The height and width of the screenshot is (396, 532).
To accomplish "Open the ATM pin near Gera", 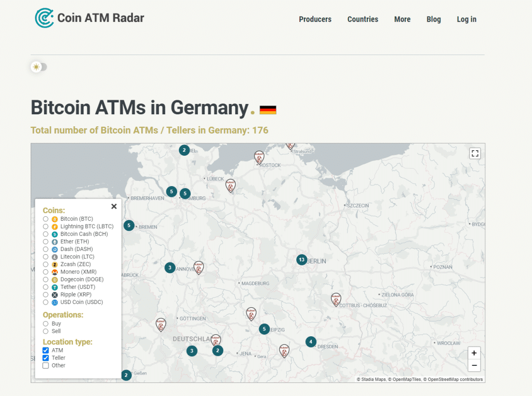I will 284,351.
